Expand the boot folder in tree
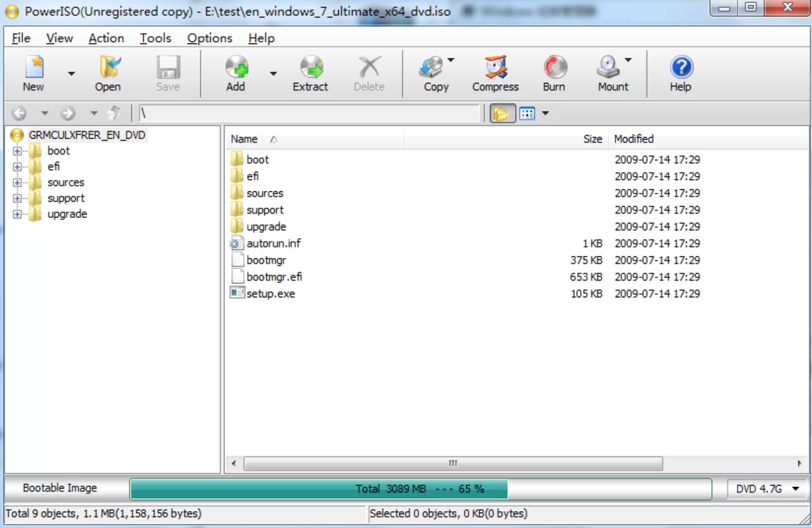 pos(17,151)
